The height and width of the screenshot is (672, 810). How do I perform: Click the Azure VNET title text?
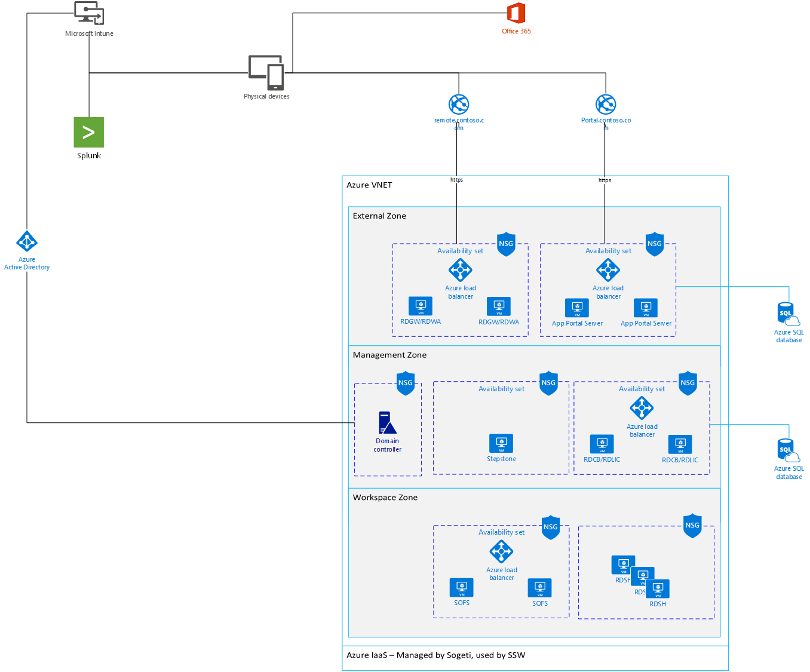369,185
